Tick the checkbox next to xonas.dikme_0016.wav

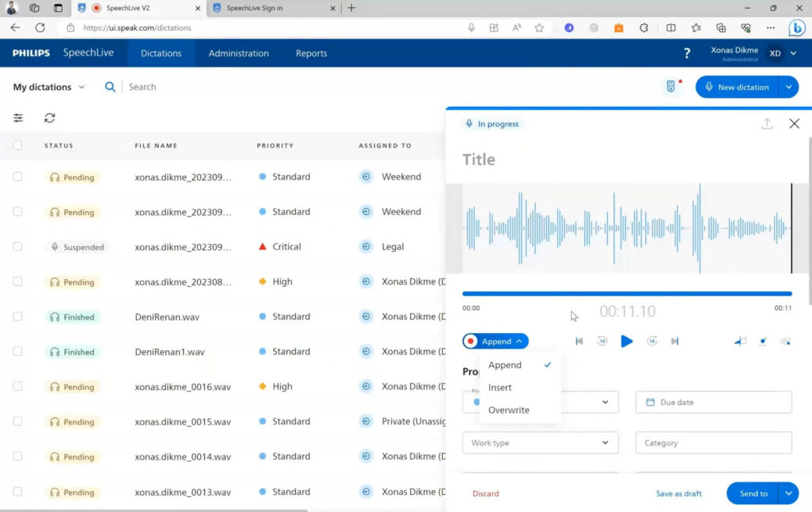(17, 386)
